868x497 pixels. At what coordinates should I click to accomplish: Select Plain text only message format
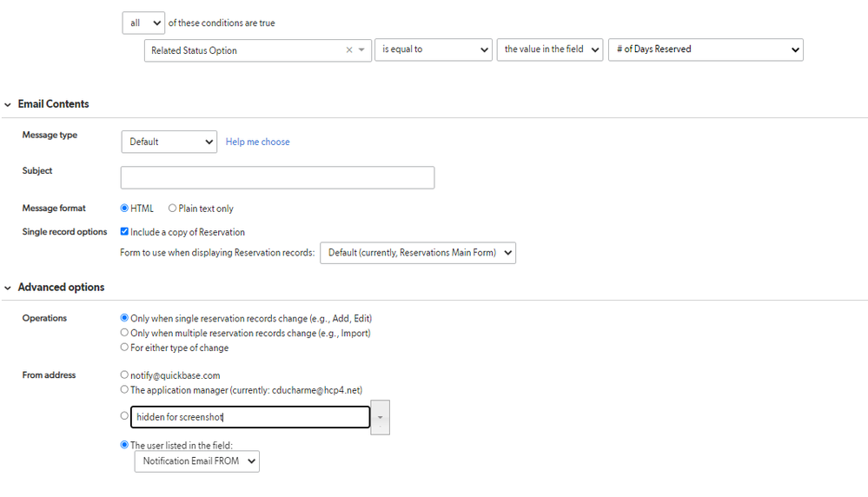click(x=172, y=209)
